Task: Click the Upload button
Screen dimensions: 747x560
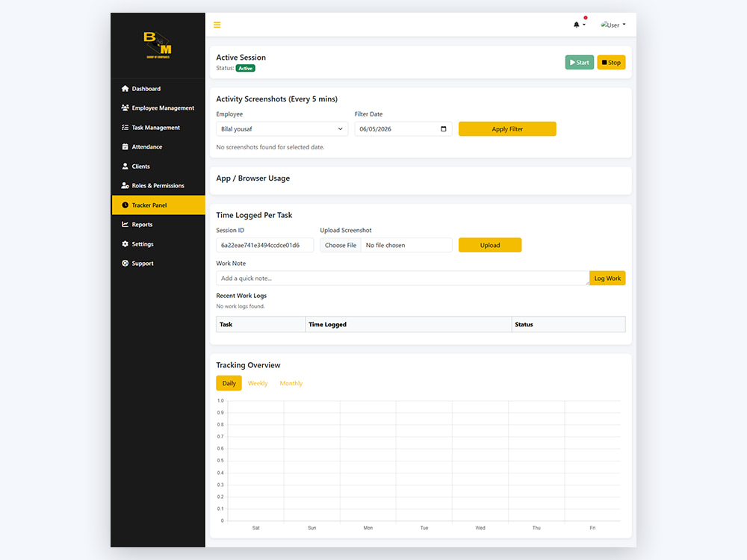Action: (x=490, y=245)
